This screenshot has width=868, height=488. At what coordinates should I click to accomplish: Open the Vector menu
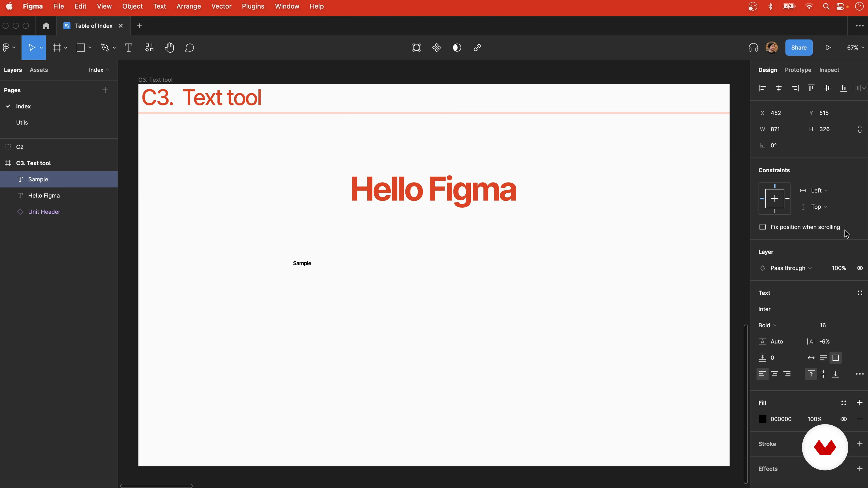pos(221,6)
